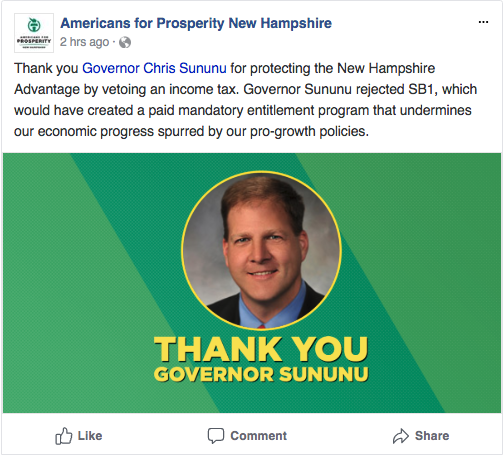This screenshot has height=455, width=503.
Task: Click the GOVERNOR SUNUNU caption in image
Action: tap(261, 374)
